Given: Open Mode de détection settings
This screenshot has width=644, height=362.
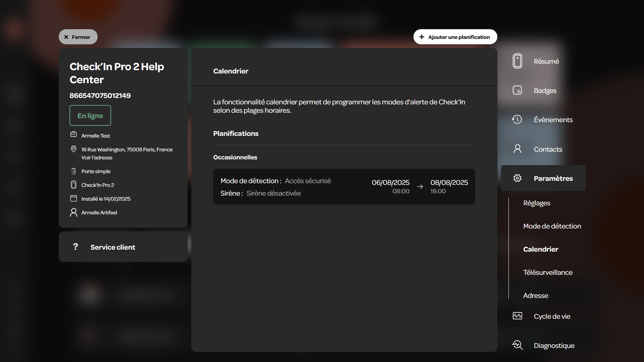Looking at the screenshot, I should click(552, 226).
